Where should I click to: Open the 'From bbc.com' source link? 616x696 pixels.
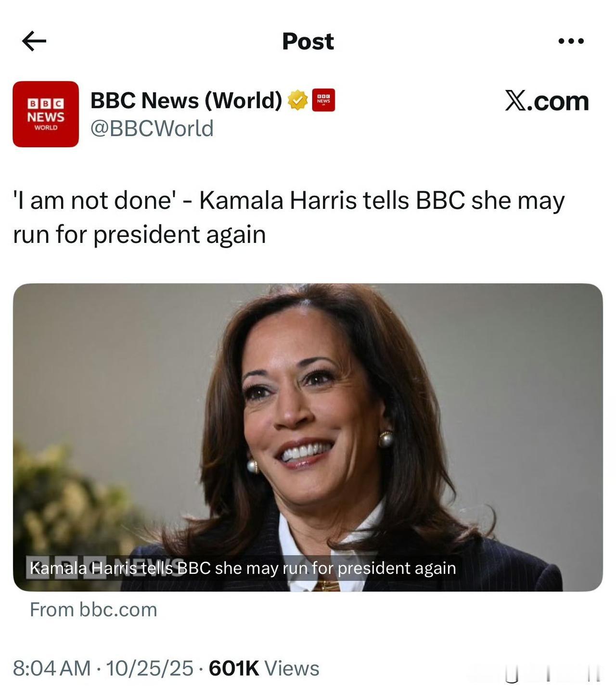click(93, 609)
